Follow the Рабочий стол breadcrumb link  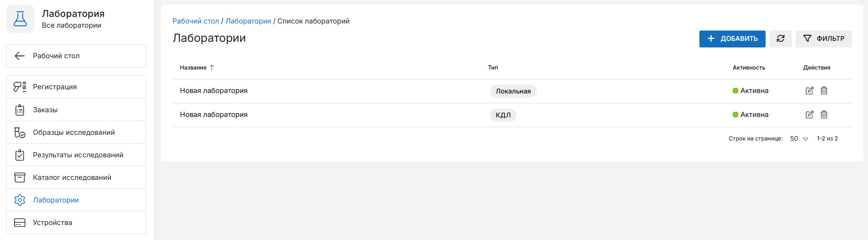point(195,21)
